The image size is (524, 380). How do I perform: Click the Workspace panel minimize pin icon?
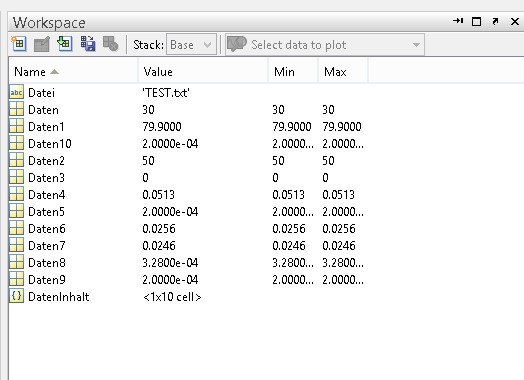[458, 21]
